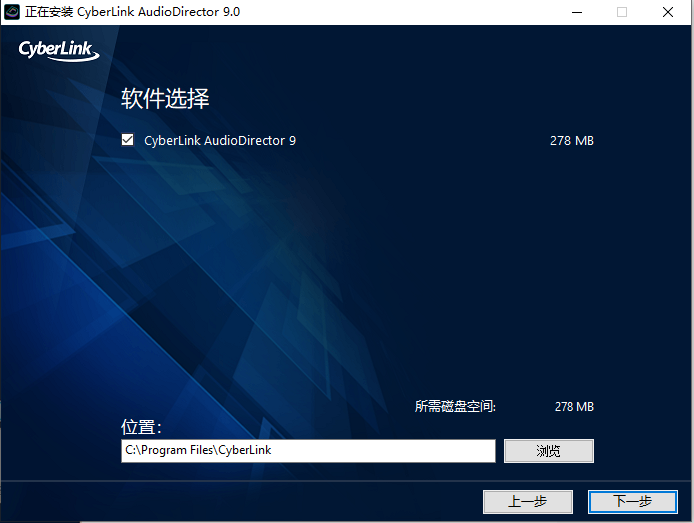Click the Browse (浏览) button
The width and height of the screenshot is (694, 523).
pos(548,451)
